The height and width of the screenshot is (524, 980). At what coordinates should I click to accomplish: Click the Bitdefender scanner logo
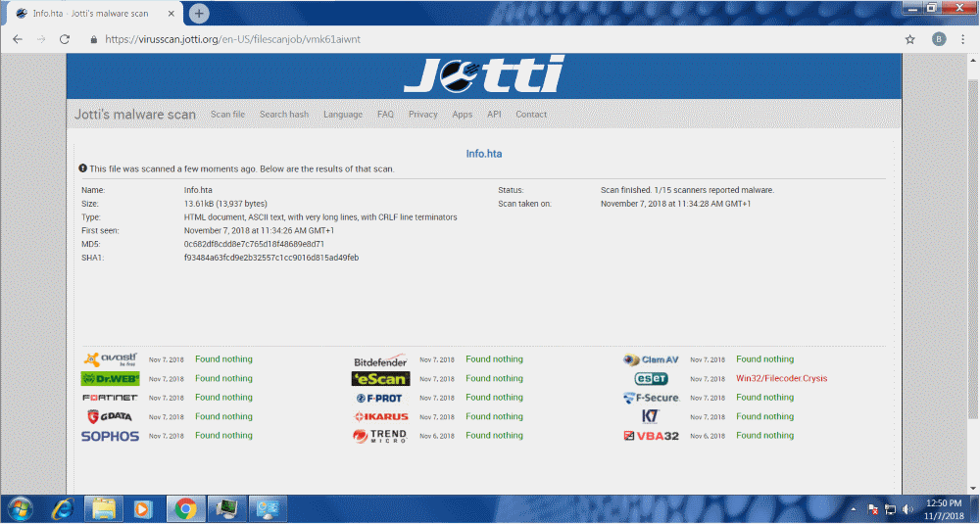pyautogui.click(x=380, y=360)
